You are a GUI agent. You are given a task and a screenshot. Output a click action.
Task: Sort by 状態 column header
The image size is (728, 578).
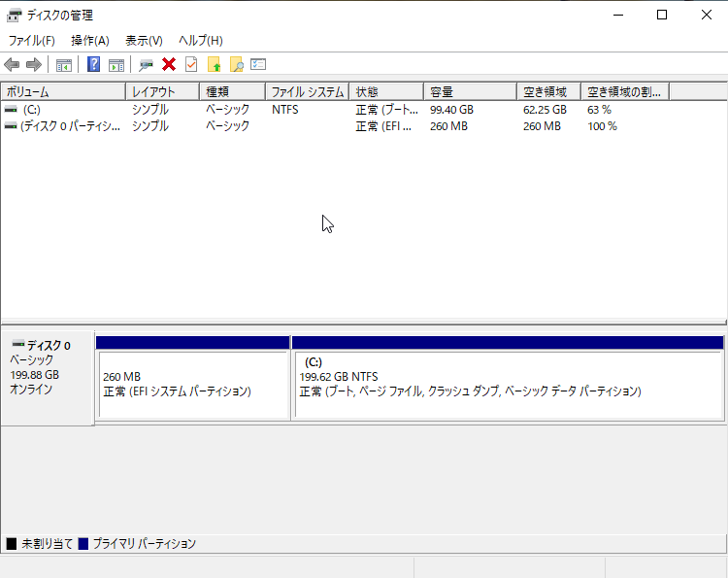point(386,92)
